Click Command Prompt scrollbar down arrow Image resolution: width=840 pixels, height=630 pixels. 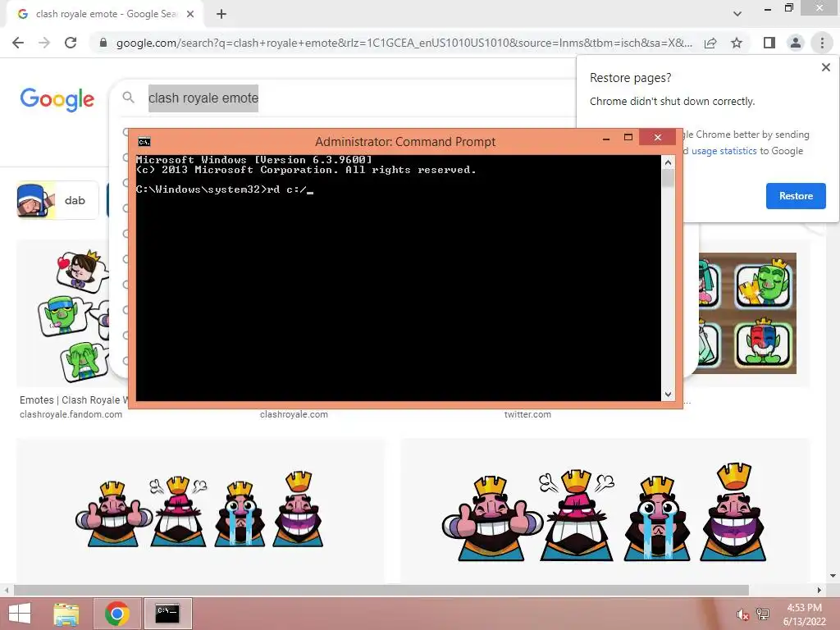point(668,395)
